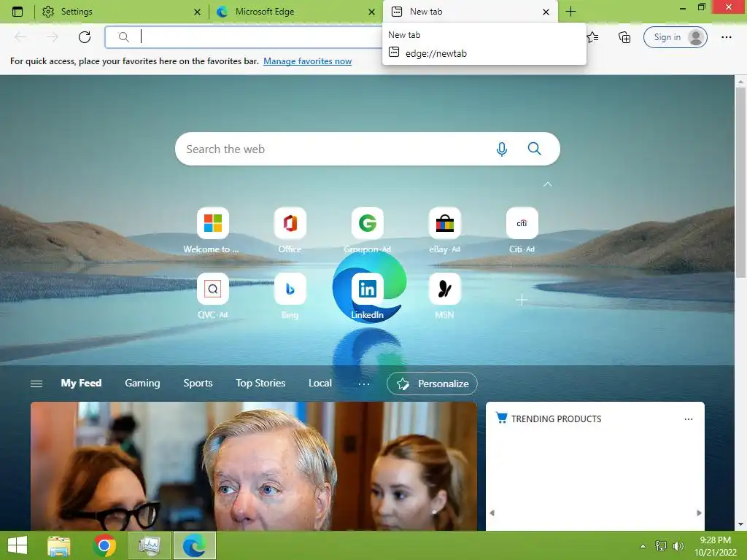Image resolution: width=747 pixels, height=560 pixels.
Task: Click the Sign in button
Action: (675, 37)
